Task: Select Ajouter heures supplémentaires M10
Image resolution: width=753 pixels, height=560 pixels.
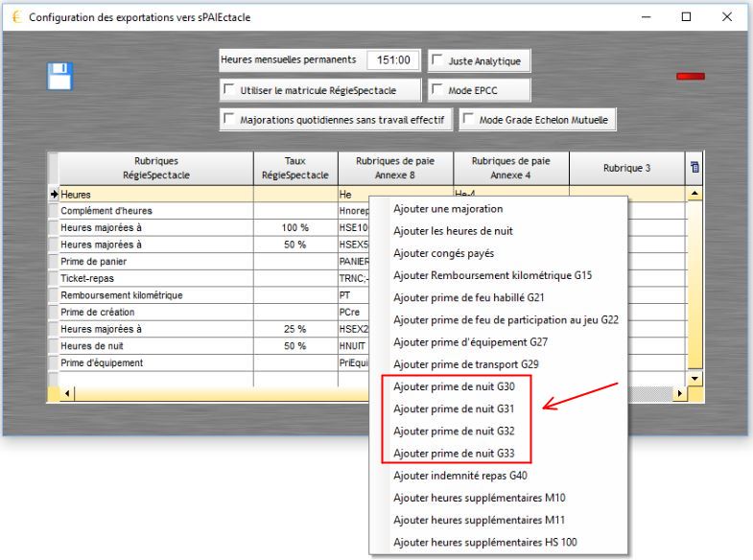Action: click(x=480, y=498)
